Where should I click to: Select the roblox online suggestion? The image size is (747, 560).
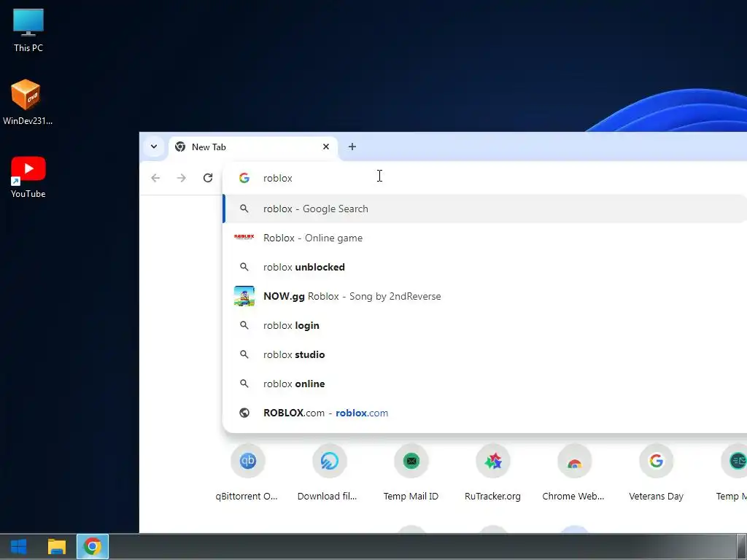(485, 384)
